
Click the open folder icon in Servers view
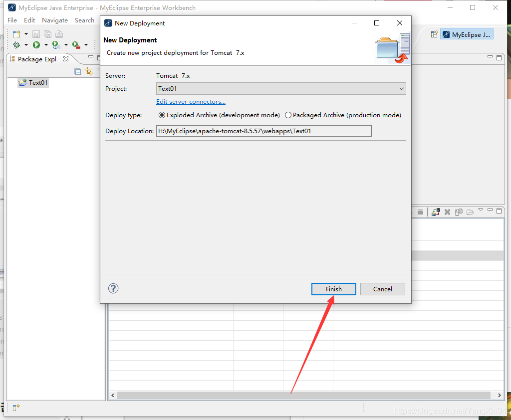coord(470,212)
